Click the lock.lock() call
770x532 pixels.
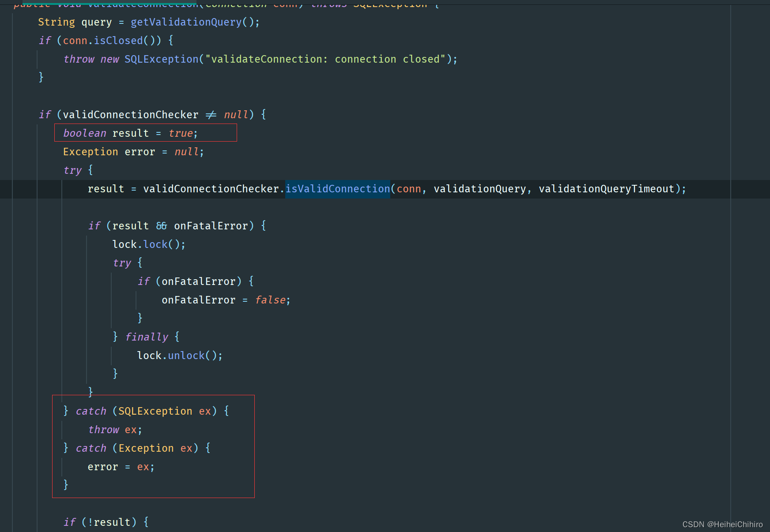pyautogui.click(x=149, y=244)
